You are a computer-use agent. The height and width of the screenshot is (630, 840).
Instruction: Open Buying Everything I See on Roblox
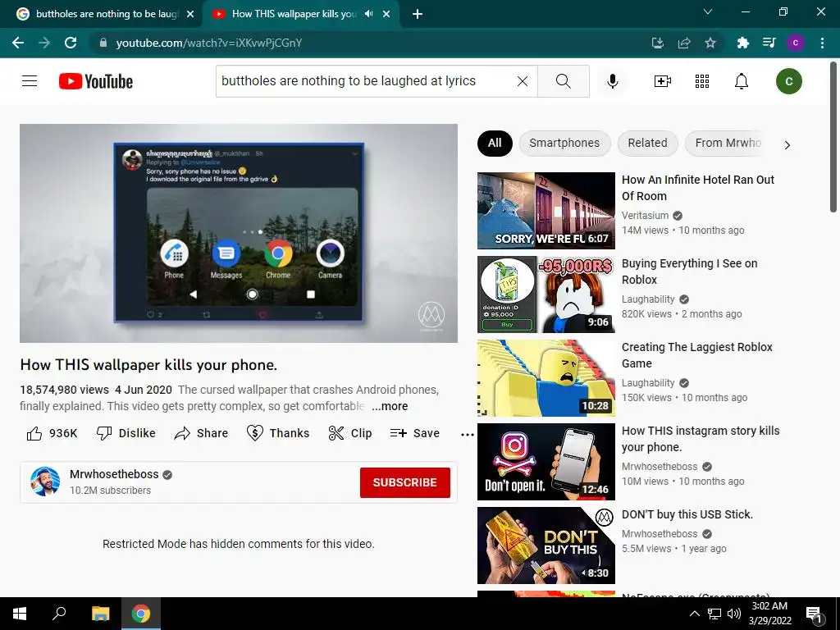689,271
